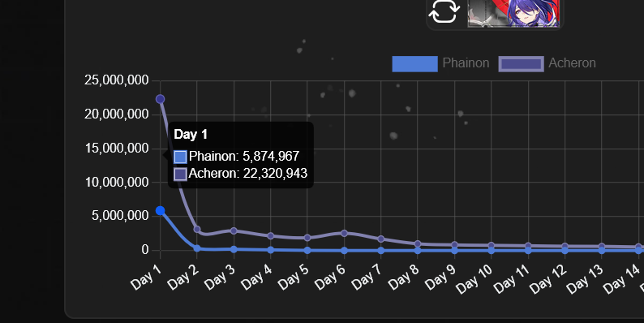Toggle Acheron series via purple legend swatch
The image size is (644, 323).
pyautogui.click(x=522, y=63)
